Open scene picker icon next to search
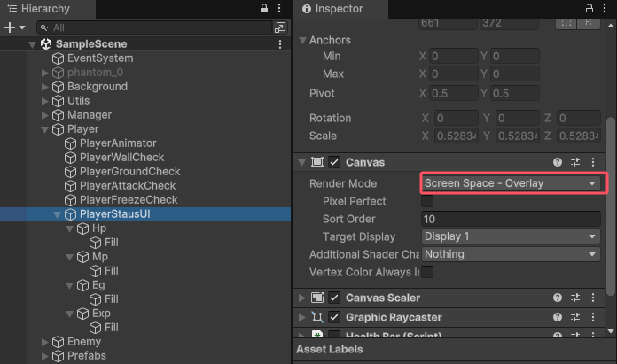617x364 pixels. point(280,27)
